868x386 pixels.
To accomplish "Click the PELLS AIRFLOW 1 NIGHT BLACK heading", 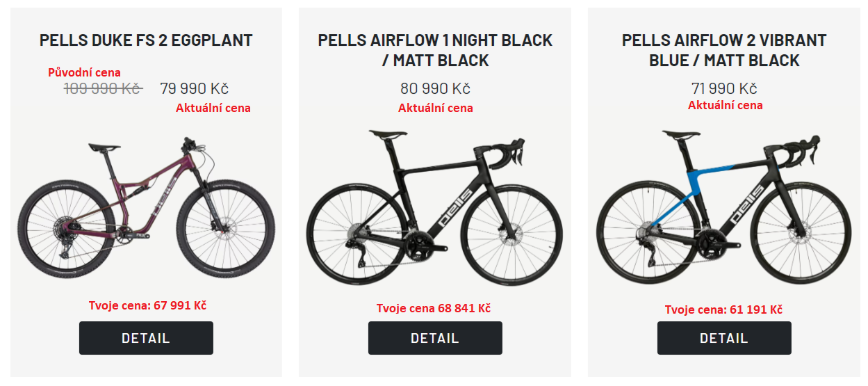I will tap(435, 50).
